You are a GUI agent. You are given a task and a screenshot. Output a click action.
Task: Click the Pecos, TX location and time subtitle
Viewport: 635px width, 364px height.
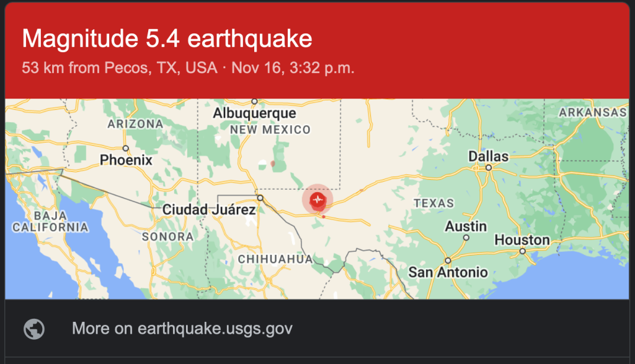point(188,68)
